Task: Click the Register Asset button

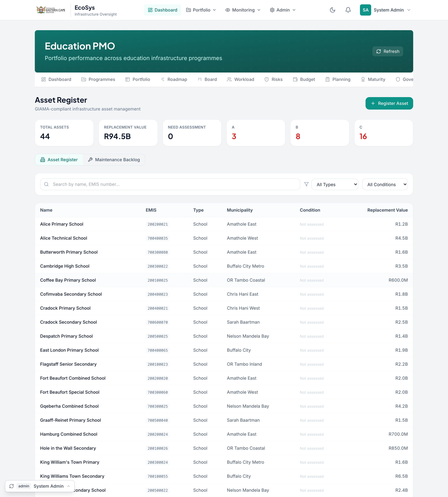Action: 389,103
